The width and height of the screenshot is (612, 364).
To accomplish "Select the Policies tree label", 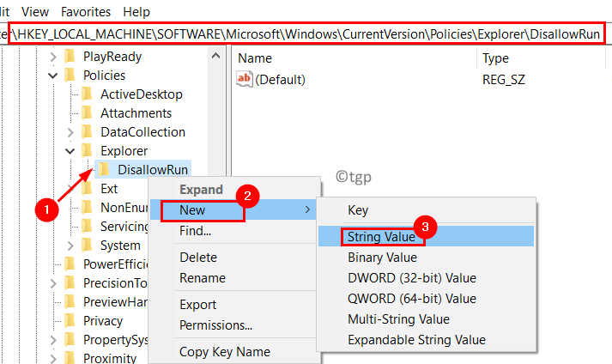I will [x=104, y=76].
